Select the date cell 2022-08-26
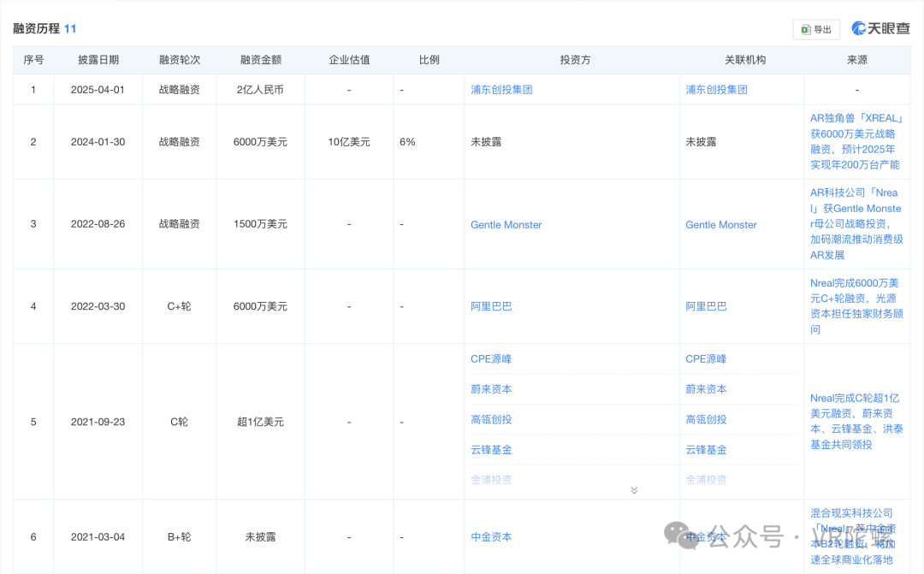Image resolution: width=924 pixels, height=574 pixels. click(98, 224)
